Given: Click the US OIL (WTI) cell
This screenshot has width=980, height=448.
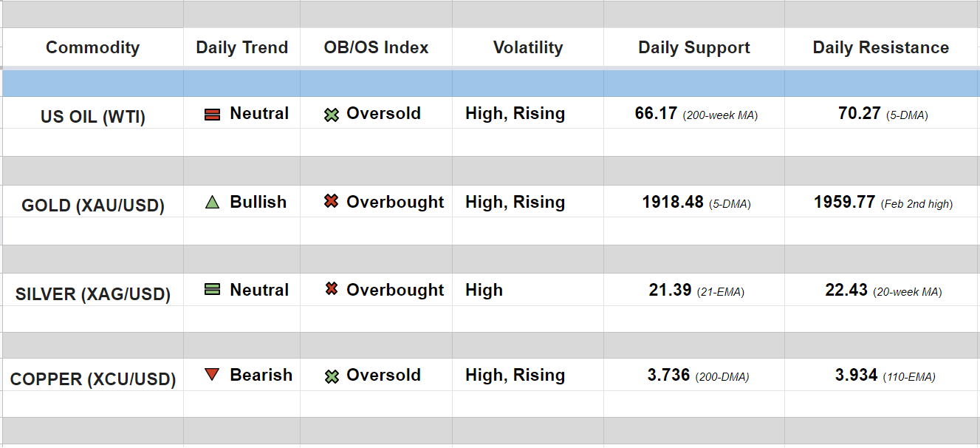Looking at the screenshot, I should click(92, 117).
